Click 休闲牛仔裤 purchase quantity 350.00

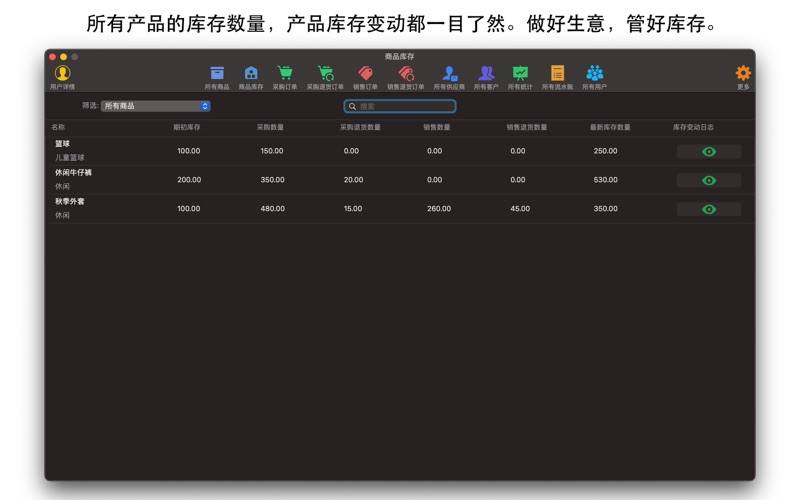coord(272,180)
